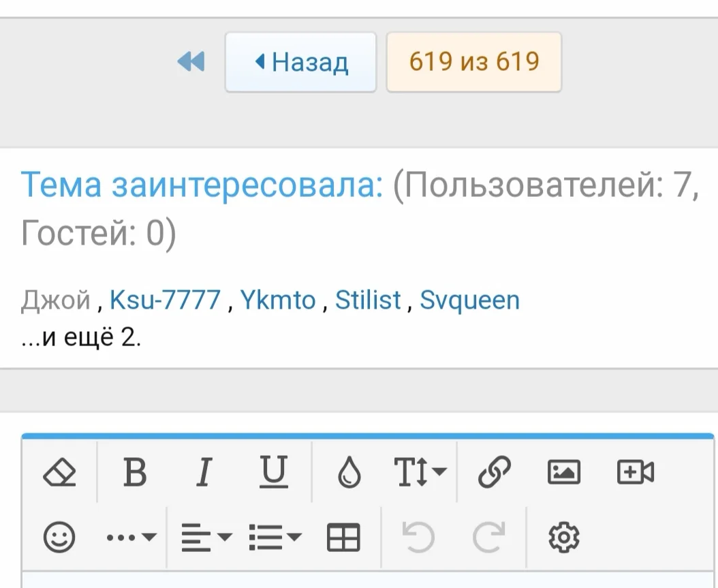
Task: Expand the more options ellipsis menu
Action: tap(131, 536)
